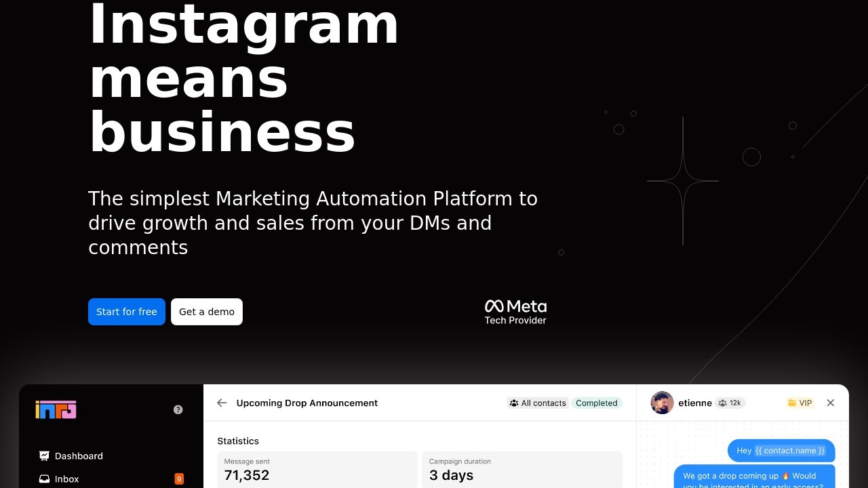Click the Completed status badge
The height and width of the screenshot is (488, 868).
click(x=597, y=403)
